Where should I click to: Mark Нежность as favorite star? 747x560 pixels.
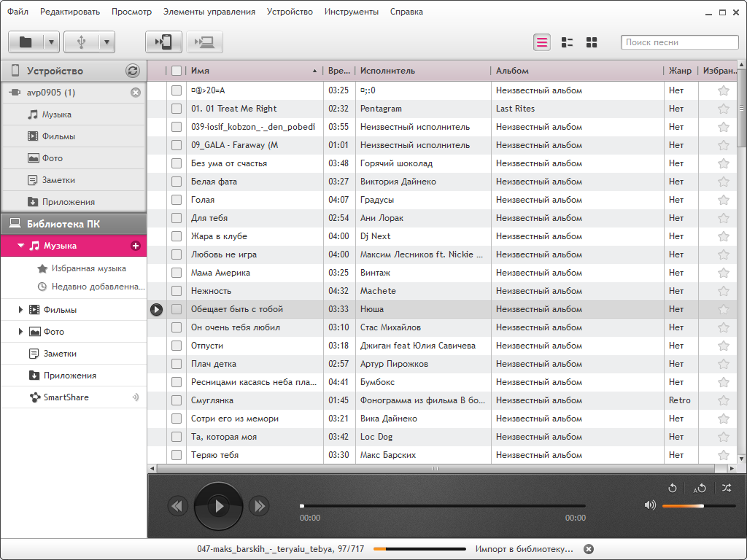pos(723,291)
